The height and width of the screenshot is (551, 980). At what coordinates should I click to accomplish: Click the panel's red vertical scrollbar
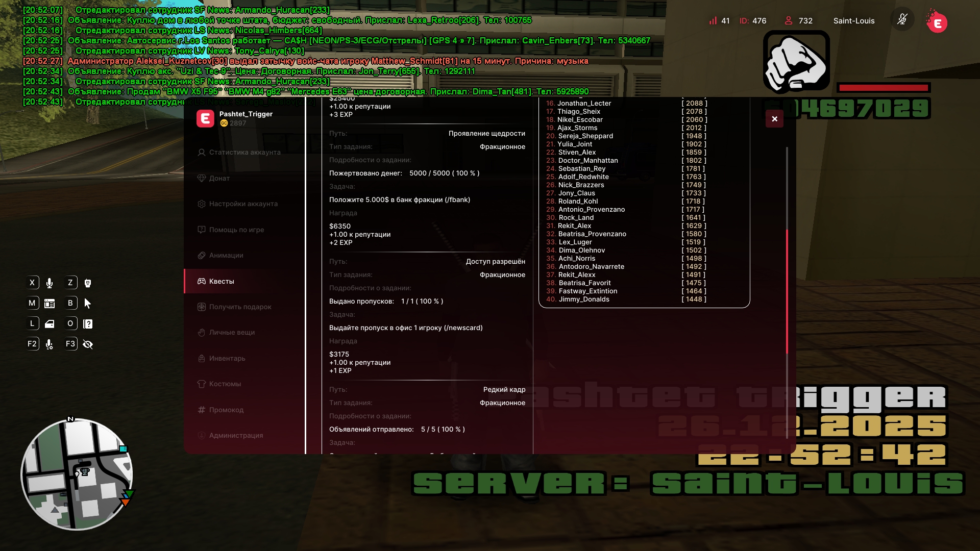[x=787, y=291]
